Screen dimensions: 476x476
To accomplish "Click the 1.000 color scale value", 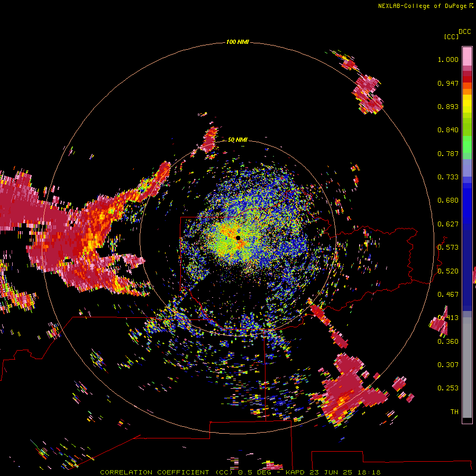I will [x=448, y=59].
